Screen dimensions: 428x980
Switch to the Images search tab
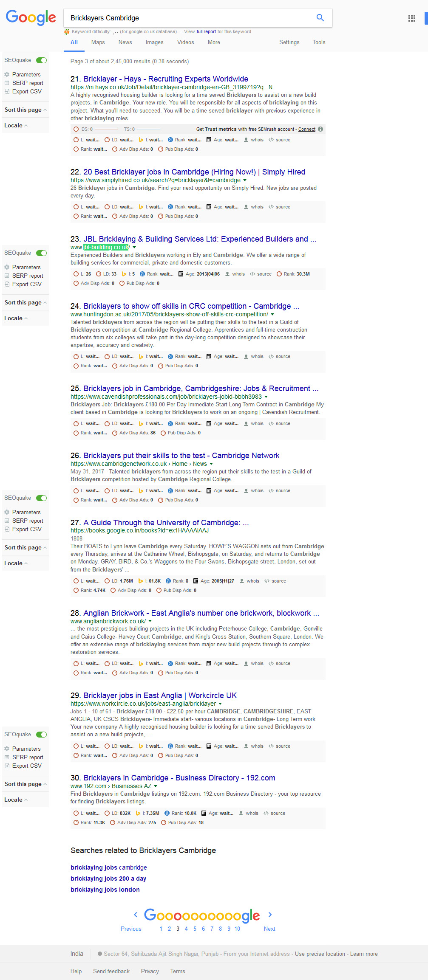[154, 42]
